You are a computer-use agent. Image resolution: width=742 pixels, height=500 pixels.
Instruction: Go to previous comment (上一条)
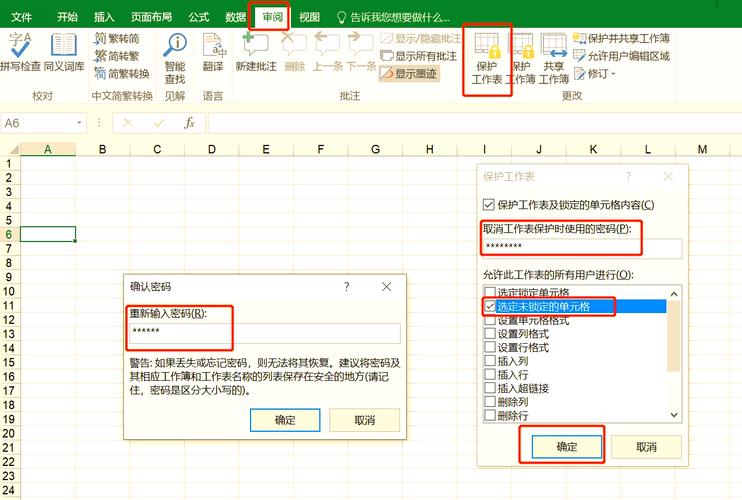pyautogui.click(x=327, y=52)
